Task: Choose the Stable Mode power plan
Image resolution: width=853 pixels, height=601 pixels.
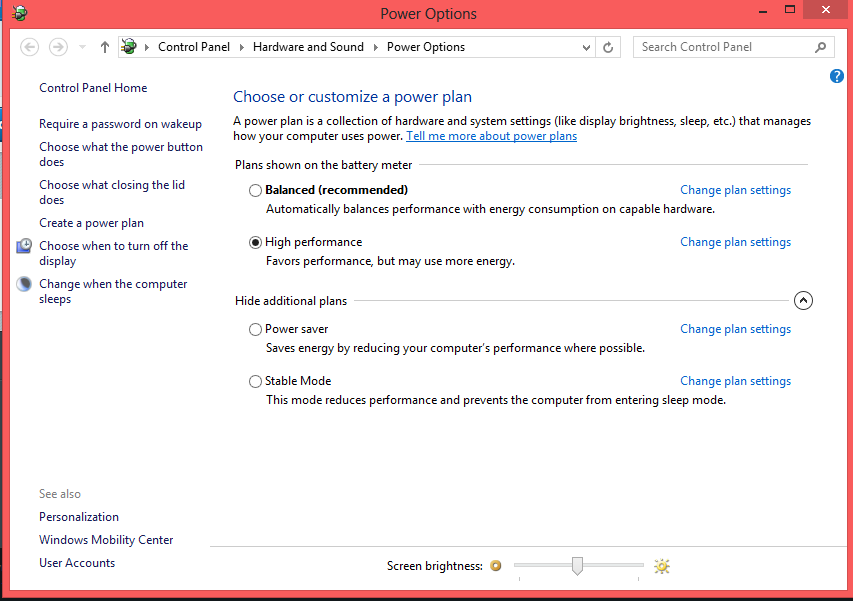Action: (x=255, y=381)
